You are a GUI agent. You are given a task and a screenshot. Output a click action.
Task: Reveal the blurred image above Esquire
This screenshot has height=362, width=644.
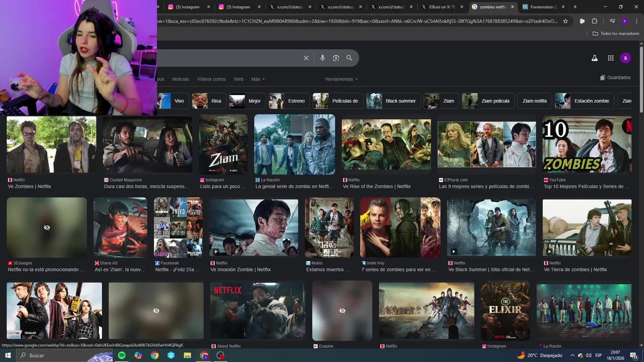pos(342,311)
